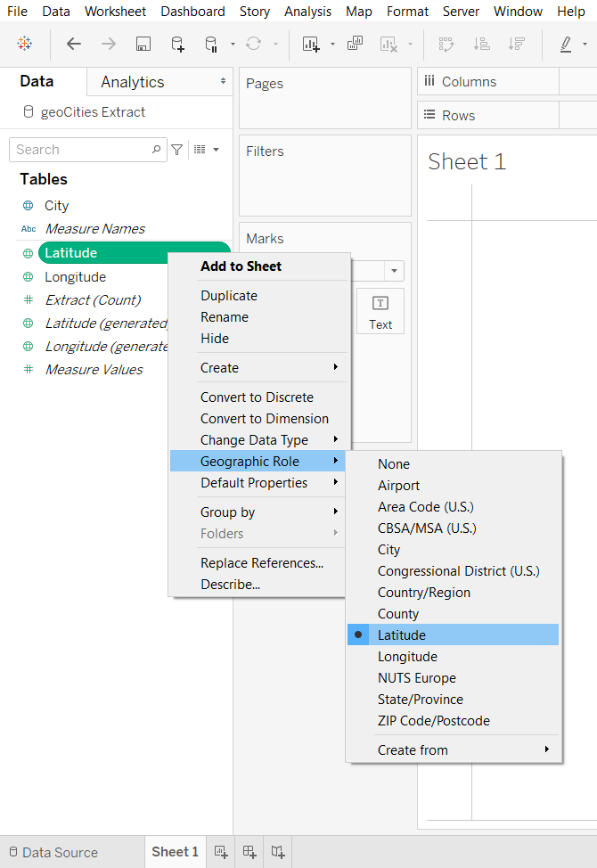Click the Highlight pen toolbar icon
This screenshot has height=868, width=597.
point(566,44)
